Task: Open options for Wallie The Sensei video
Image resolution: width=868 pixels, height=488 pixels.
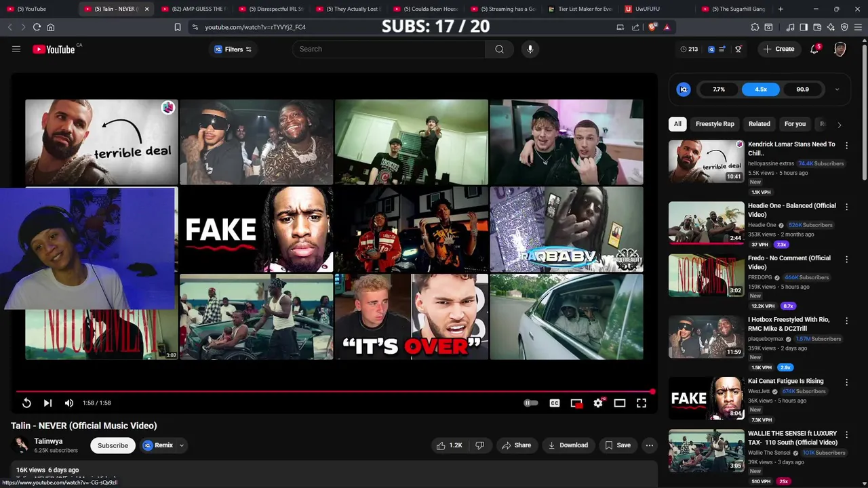Action: tap(846, 434)
